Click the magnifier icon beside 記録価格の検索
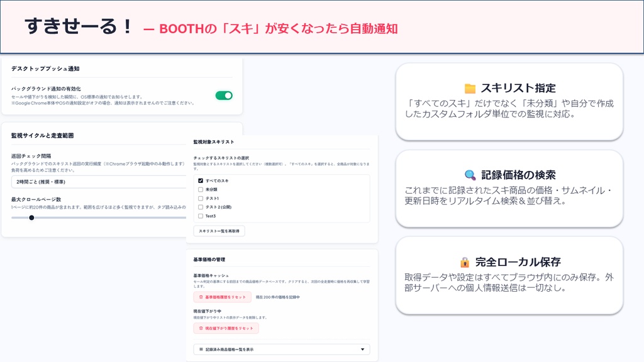The image size is (644, 362). [x=470, y=175]
